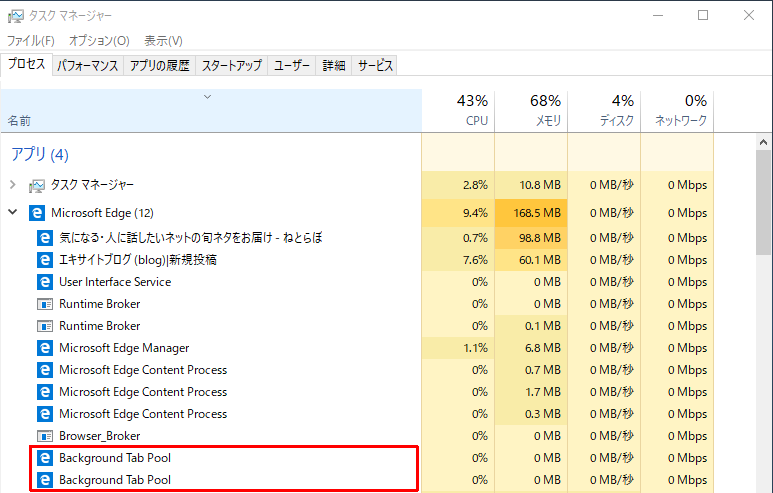Viewport: 773px width, 493px height.
Task: Click the 60.1 MB memory cell
Action: click(531, 260)
